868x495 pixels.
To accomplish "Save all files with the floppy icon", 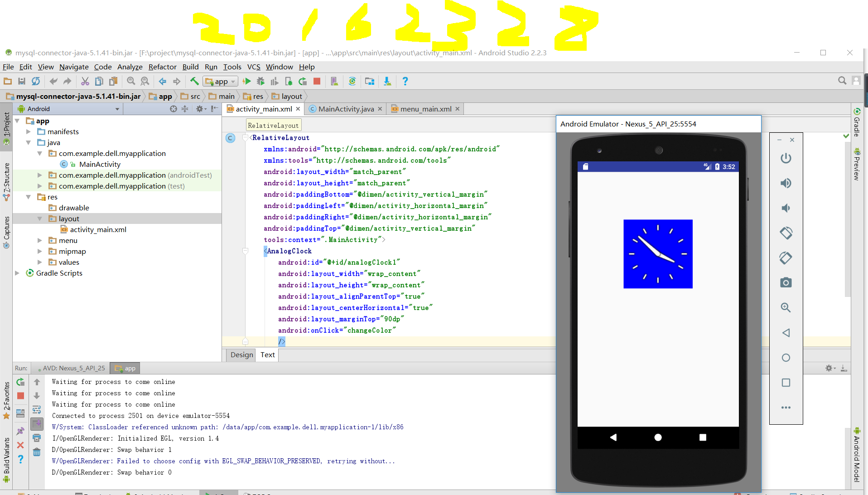I will pyautogui.click(x=21, y=81).
